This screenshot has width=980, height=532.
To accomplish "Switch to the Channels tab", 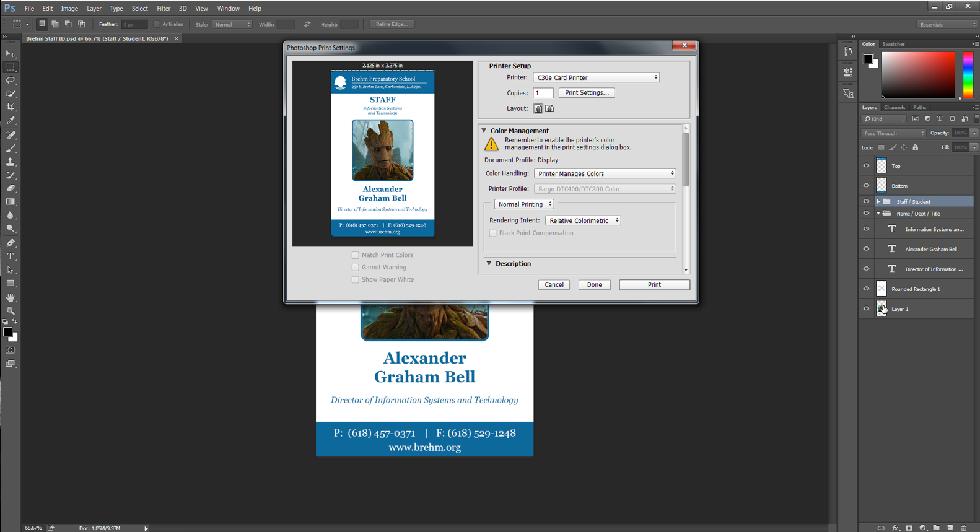I will pos(894,107).
